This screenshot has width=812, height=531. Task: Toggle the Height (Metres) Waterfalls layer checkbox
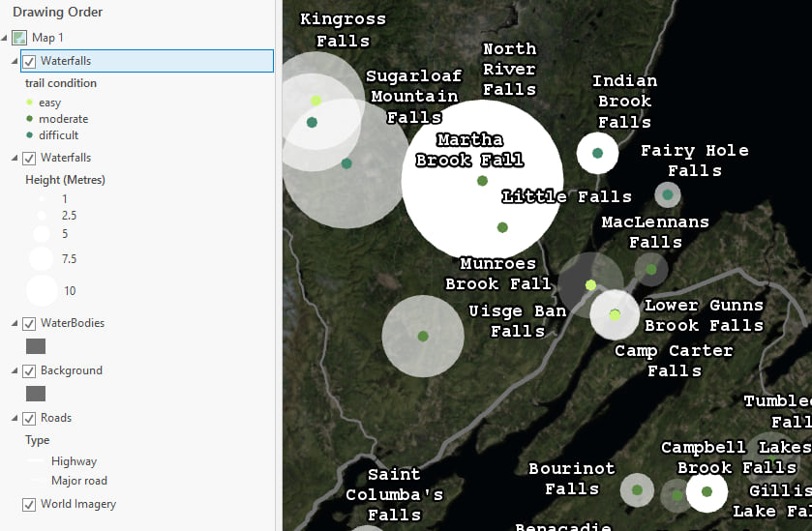(x=29, y=159)
